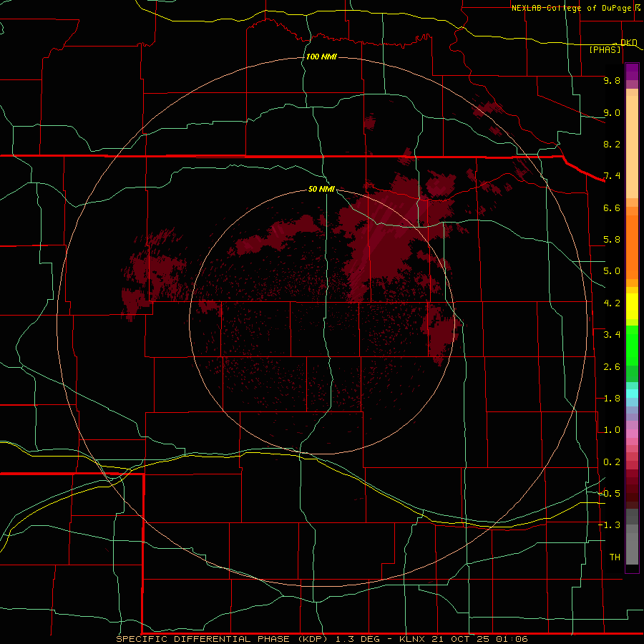Click the DKD label near the legend
Image resolution: width=644 pixels, height=644 pixels.
(x=629, y=42)
